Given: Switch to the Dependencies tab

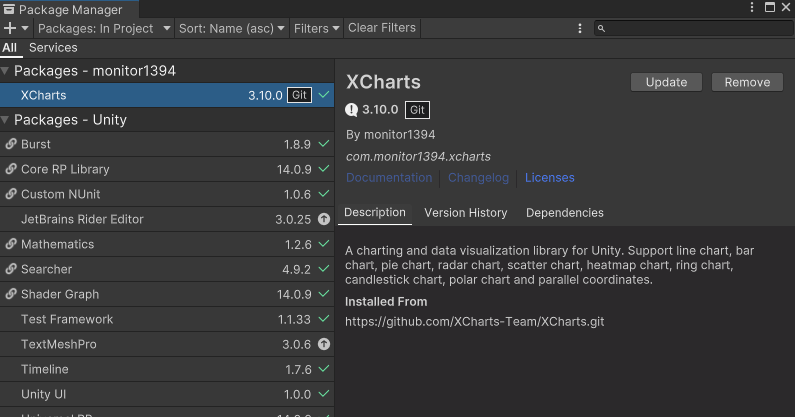Looking at the screenshot, I should 565,213.
